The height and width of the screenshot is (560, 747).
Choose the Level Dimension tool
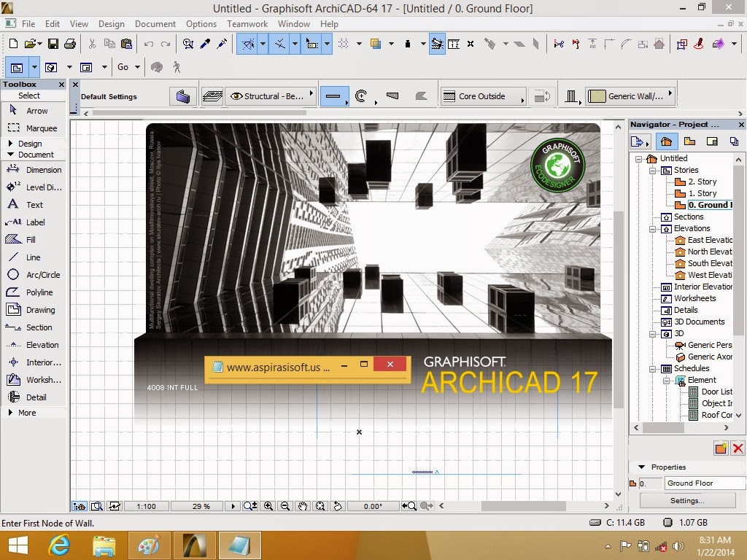pyautogui.click(x=34, y=187)
